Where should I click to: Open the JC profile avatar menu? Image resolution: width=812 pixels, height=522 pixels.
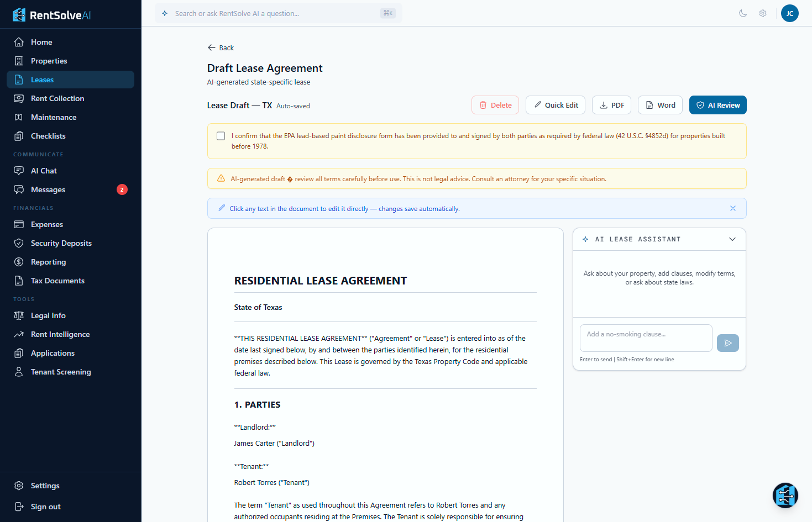click(790, 13)
